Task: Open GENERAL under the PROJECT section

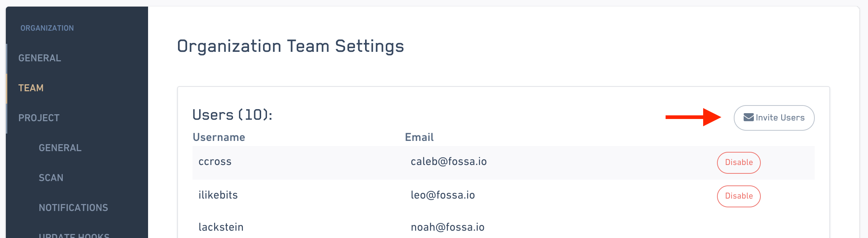Action: pos(60,148)
